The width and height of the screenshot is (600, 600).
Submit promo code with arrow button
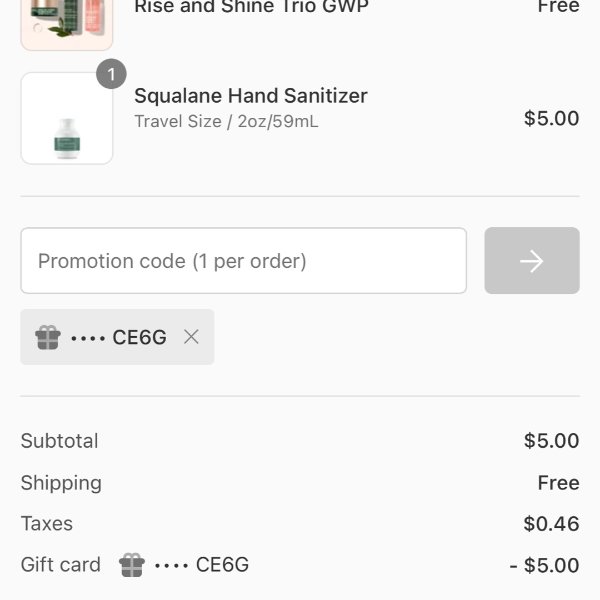532,261
